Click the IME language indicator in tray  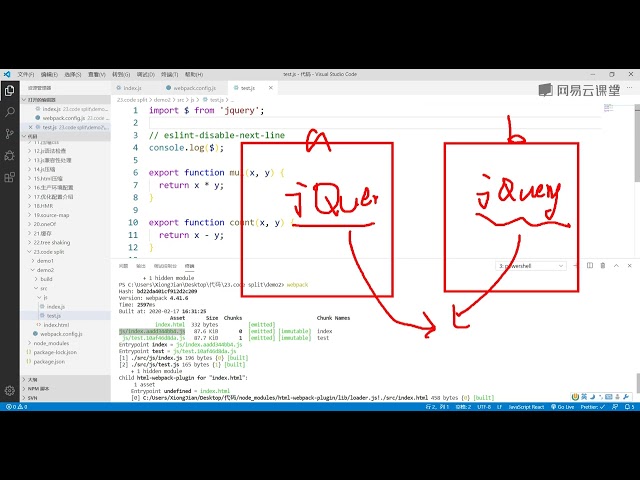(x=584, y=397)
